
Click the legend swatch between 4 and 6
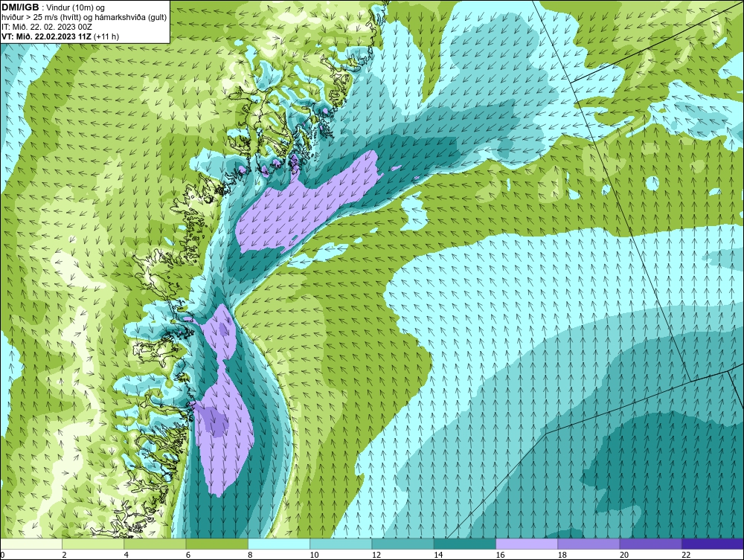[x=155, y=544]
